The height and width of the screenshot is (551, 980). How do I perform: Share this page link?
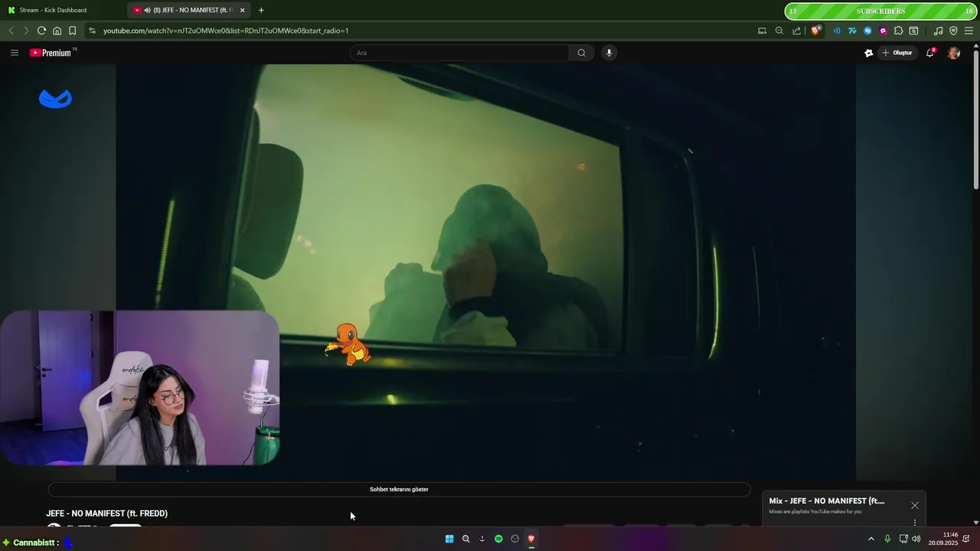point(797,31)
